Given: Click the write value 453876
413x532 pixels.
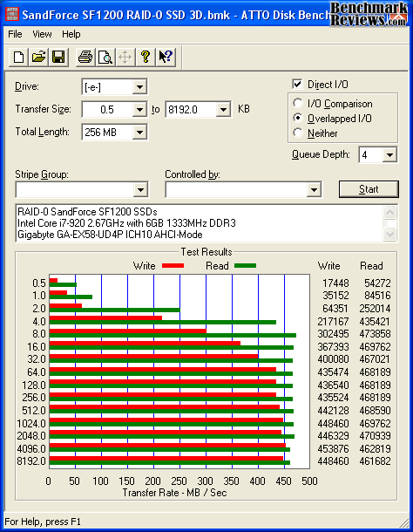Looking at the screenshot, I should tap(333, 449).
